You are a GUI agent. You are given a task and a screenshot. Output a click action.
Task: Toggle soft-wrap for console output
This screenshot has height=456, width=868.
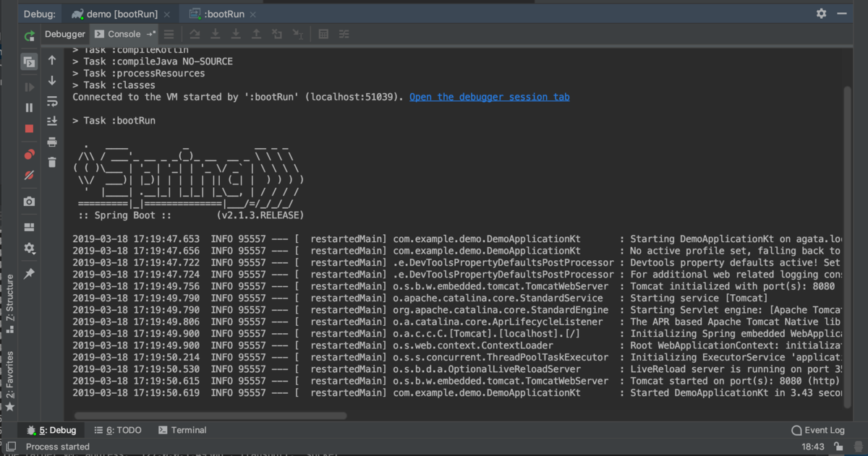[x=52, y=101]
